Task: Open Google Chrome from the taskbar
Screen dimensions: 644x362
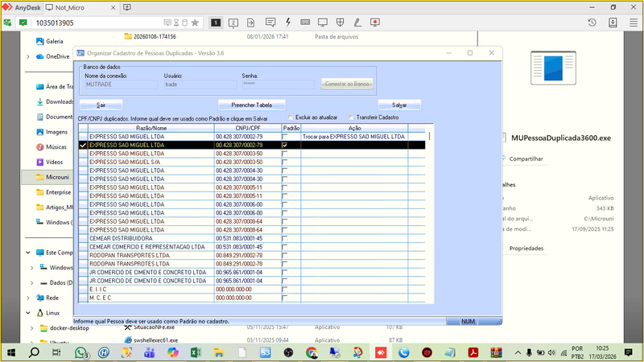Action: (x=312, y=352)
